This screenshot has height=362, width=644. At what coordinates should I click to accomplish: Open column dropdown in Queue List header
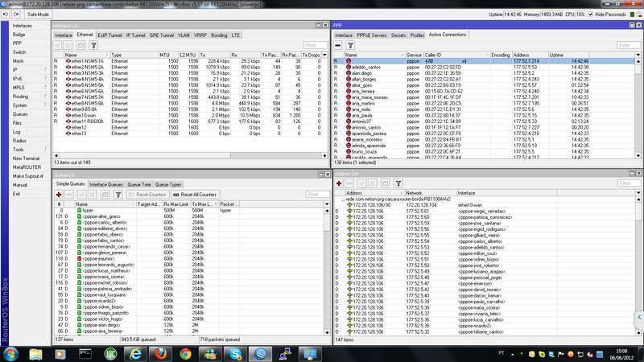tap(327, 204)
